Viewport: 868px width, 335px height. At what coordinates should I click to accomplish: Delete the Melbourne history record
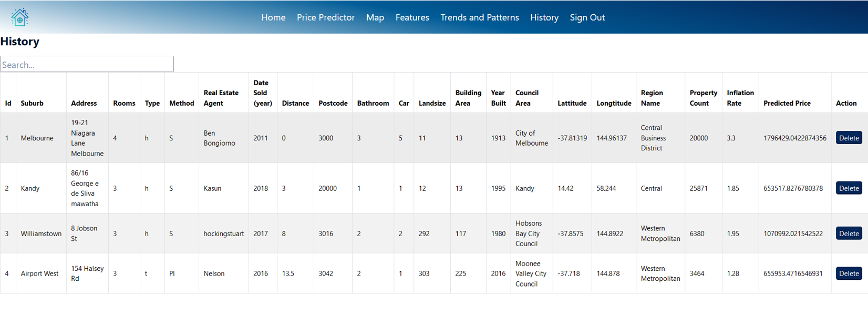(x=849, y=138)
